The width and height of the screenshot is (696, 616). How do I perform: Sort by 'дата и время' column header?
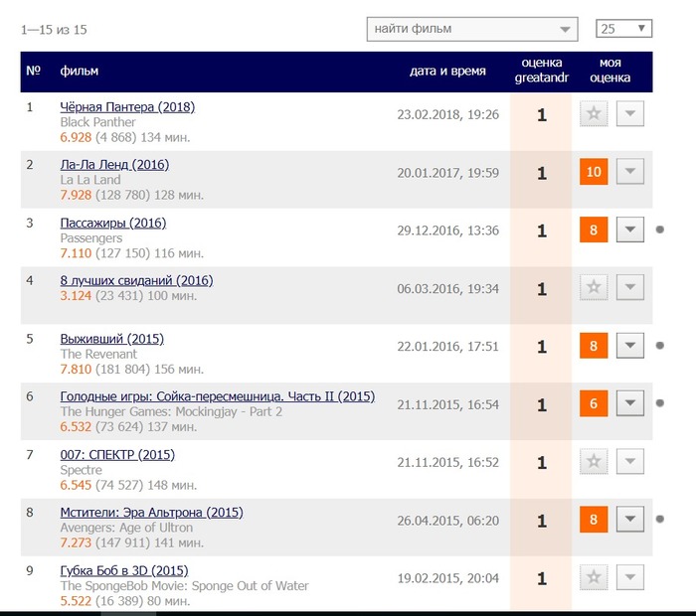pyautogui.click(x=447, y=72)
